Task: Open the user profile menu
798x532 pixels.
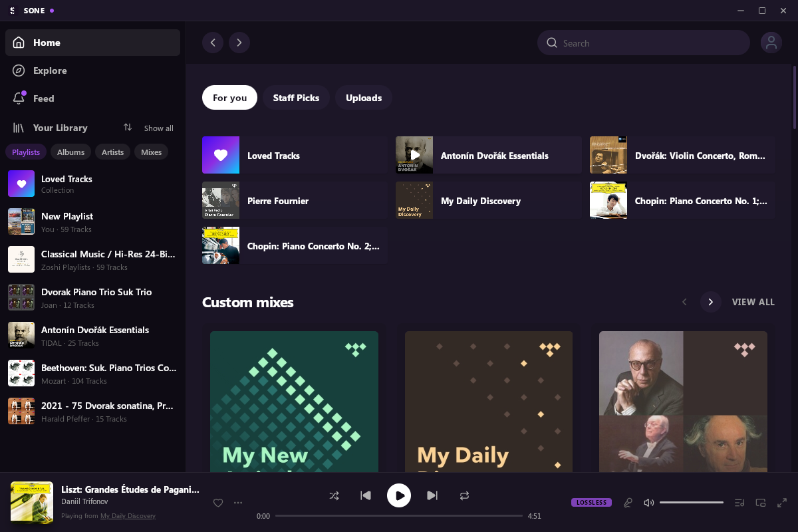Action: click(x=771, y=43)
